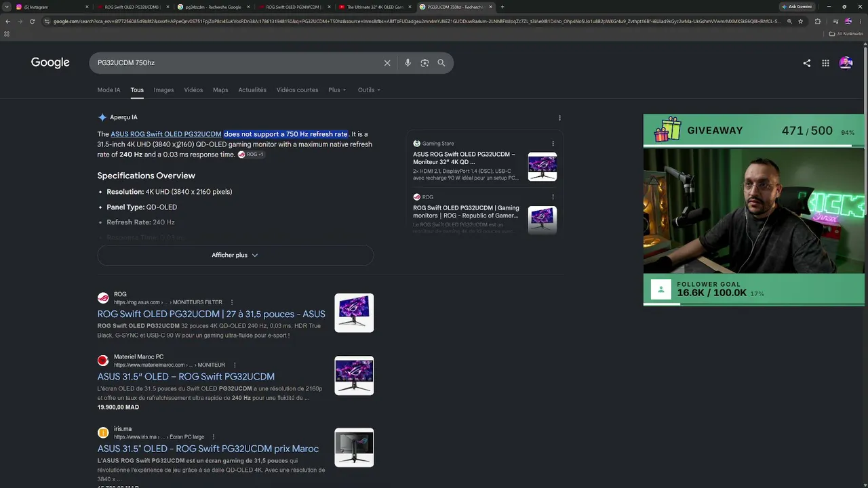The width and height of the screenshot is (868, 488).
Task: Open the browser extensions puzzle icon
Action: point(817,21)
